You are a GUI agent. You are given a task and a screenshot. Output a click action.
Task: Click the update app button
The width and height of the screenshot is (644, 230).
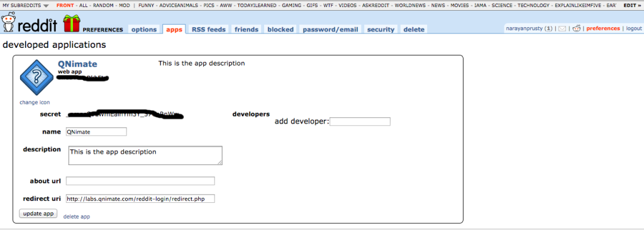[x=38, y=214]
